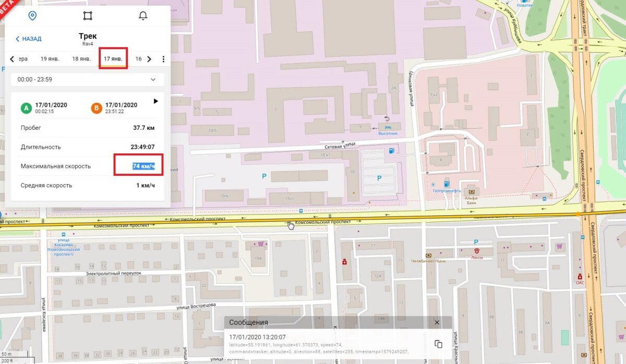Click the shopping cart icon near building 19A
This screenshot has width=626, height=364.
260,244
